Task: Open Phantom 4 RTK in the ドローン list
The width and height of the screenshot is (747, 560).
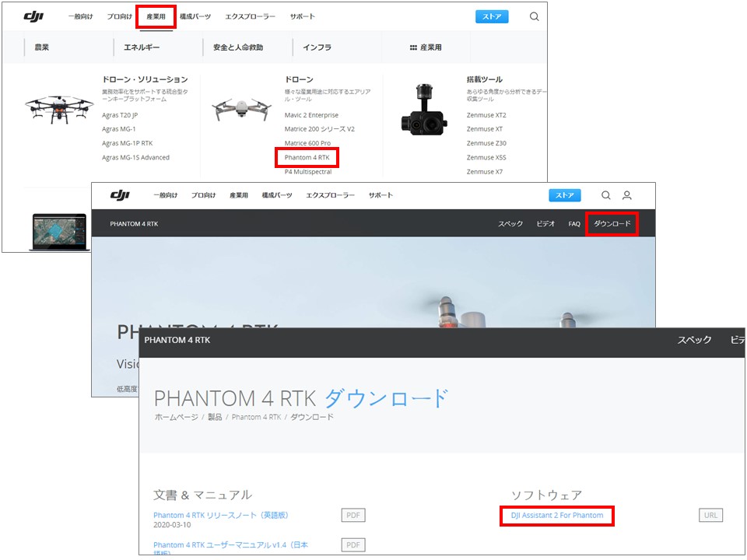Action: click(307, 158)
